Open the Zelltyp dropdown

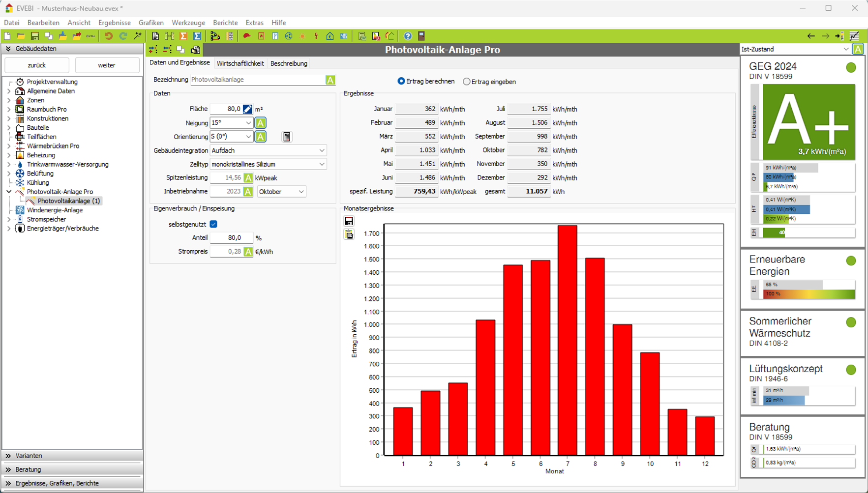[x=322, y=164]
